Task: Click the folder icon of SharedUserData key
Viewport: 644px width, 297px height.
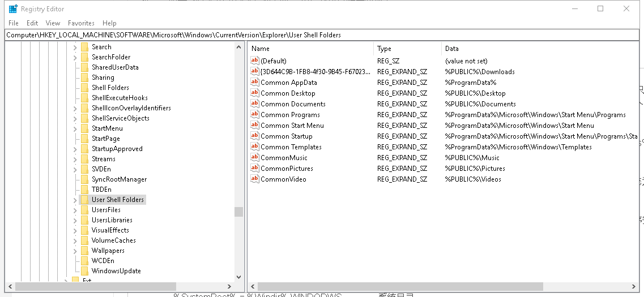Action: [x=84, y=67]
